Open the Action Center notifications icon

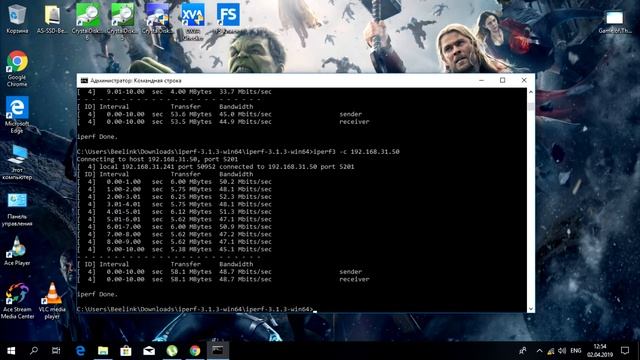pos(625,351)
